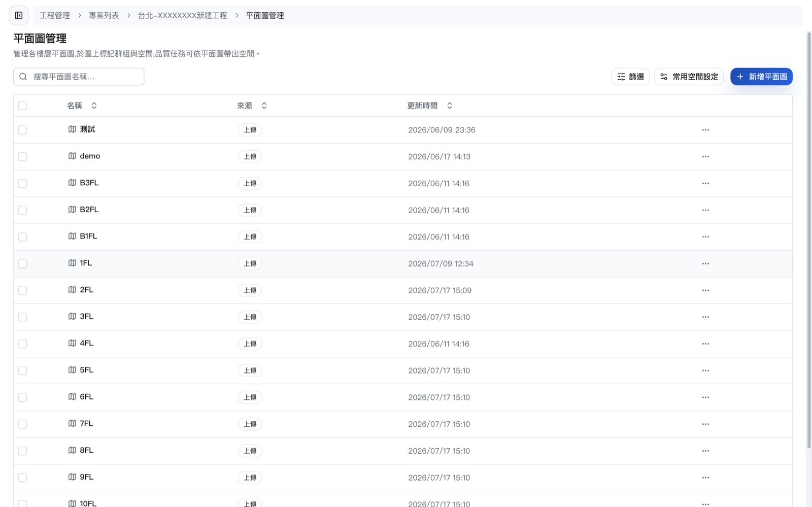Click timestamp 2026/07/09 12:34
The width and height of the screenshot is (812, 507).
(441, 264)
